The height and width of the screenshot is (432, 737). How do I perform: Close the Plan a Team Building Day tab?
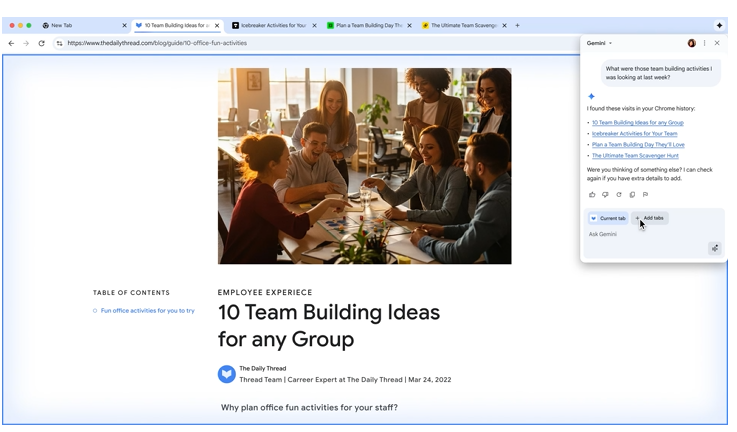409,25
